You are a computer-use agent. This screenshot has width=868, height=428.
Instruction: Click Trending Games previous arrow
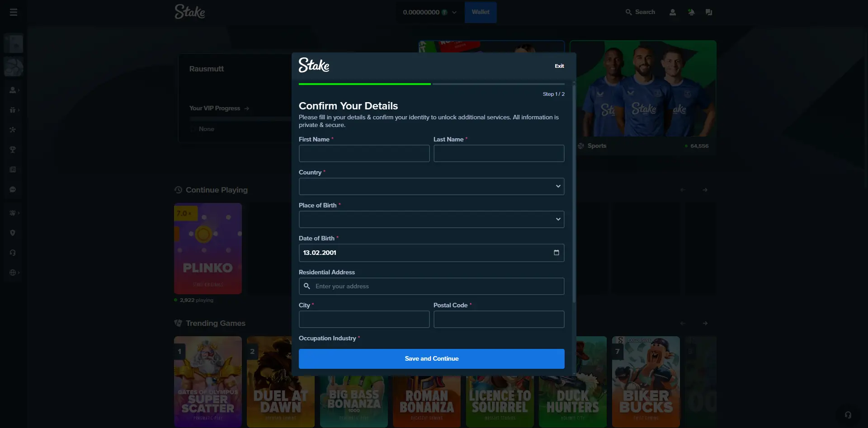click(683, 323)
